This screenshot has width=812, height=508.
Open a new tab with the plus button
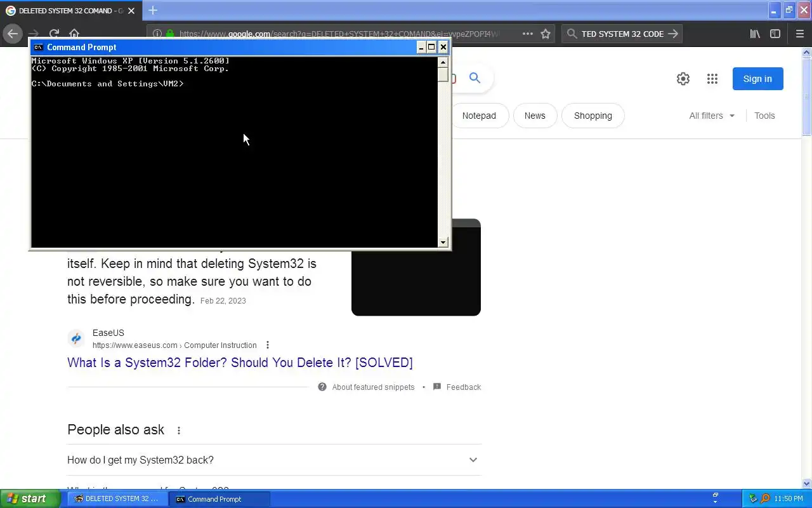pyautogui.click(x=153, y=10)
